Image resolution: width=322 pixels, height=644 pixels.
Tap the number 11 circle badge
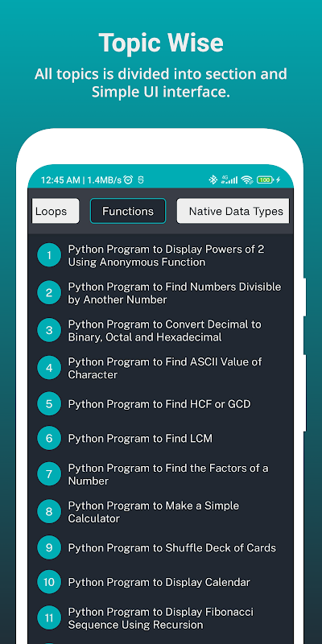[x=49, y=618]
